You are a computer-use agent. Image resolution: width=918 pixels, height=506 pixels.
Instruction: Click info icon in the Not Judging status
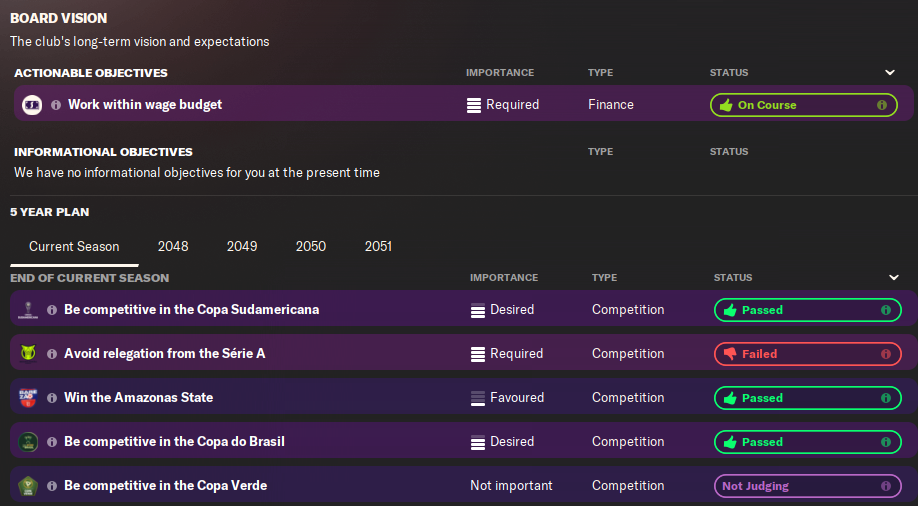click(x=885, y=486)
